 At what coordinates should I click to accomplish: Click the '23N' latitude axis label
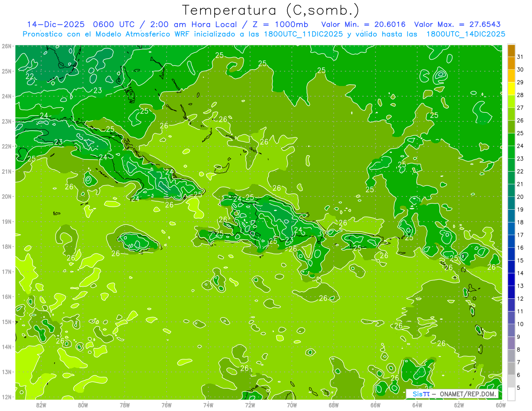tap(7, 121)
